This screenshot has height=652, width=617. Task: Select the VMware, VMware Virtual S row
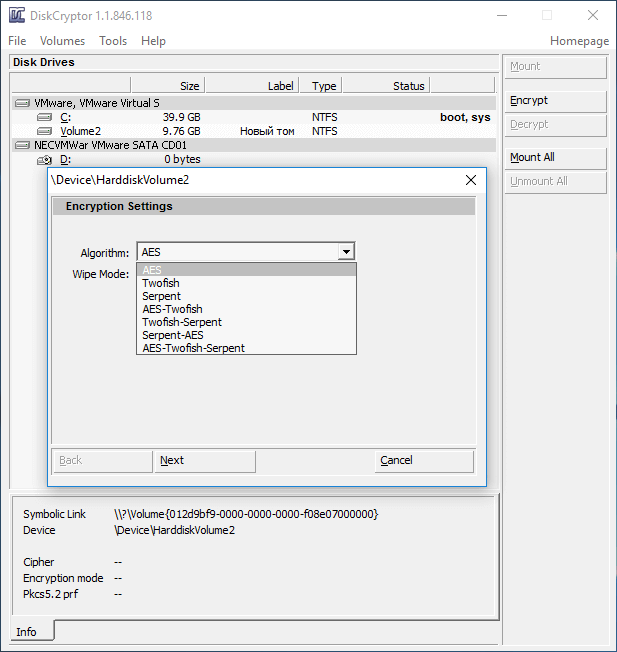254,103
